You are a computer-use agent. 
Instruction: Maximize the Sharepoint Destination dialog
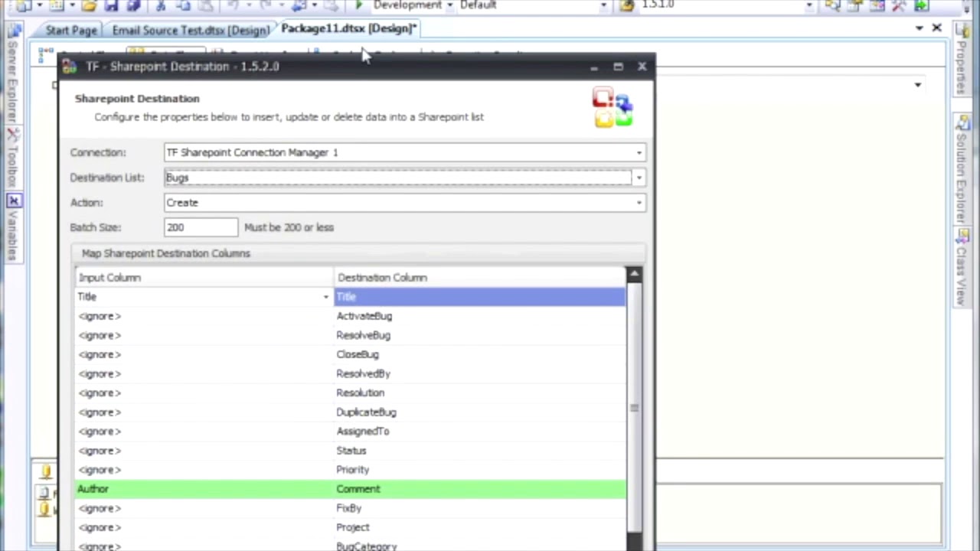(618, 67)
